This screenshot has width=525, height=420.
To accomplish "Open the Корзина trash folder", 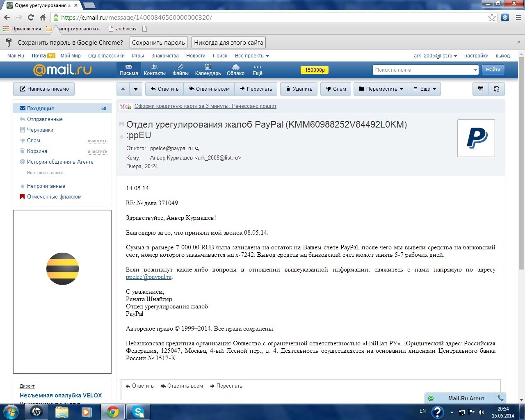I will (37, 151).
